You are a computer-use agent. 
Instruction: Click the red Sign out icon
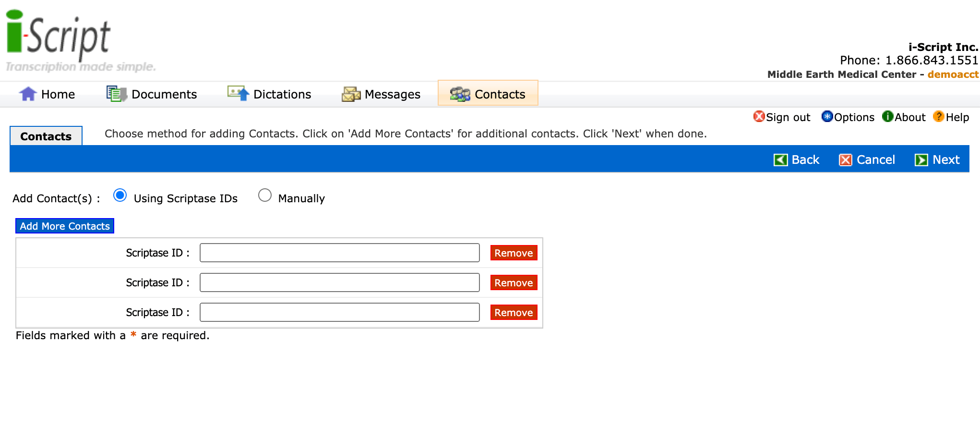[759, 117]
